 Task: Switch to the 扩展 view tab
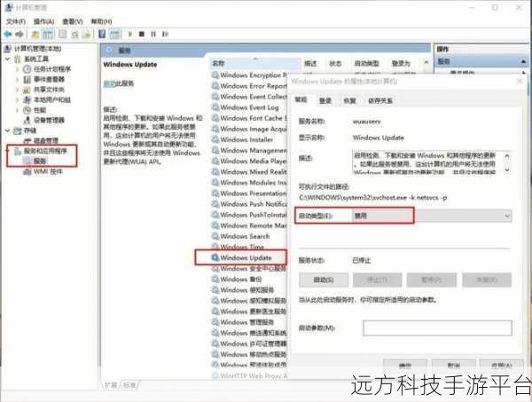pos(111,385)
